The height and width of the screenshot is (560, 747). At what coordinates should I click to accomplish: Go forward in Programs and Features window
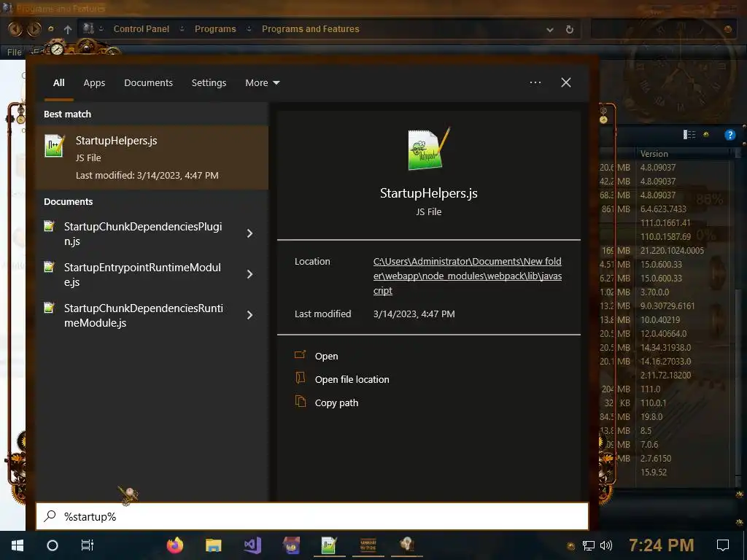(x=34, y=29)
